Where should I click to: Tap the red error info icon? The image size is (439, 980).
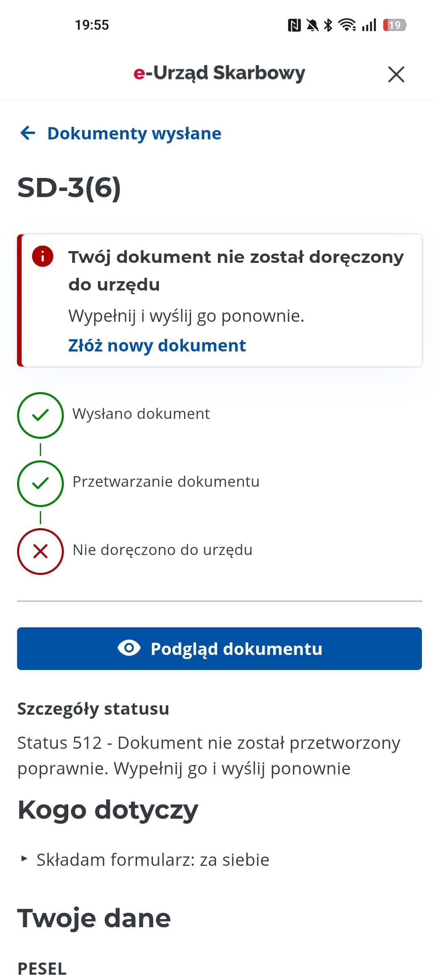point(43,256)
